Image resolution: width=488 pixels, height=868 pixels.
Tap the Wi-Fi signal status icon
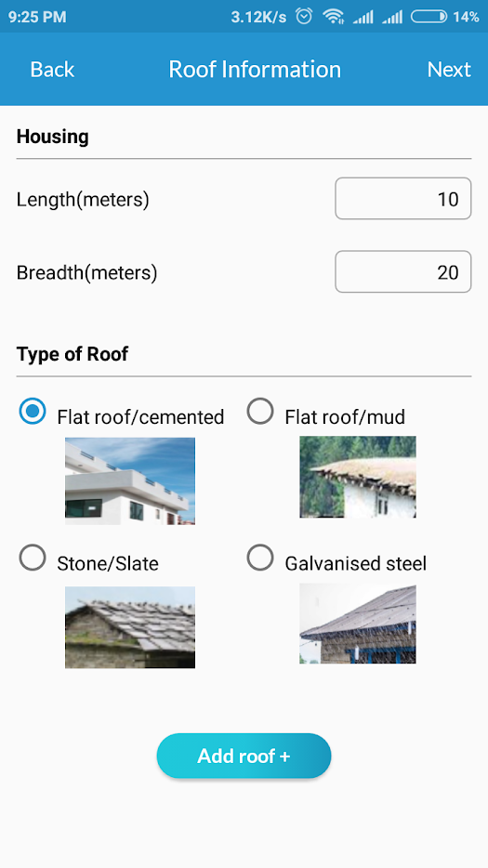(x=334, y=17)
